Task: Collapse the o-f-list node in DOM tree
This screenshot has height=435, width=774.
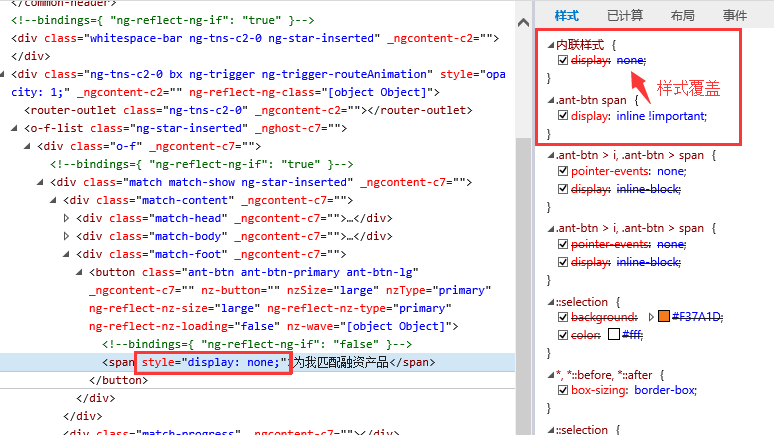Action: tap(14, 128)
